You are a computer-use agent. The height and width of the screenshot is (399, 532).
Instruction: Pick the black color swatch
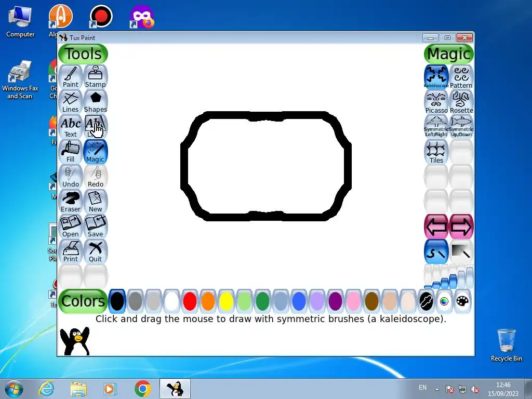(117, 301)
